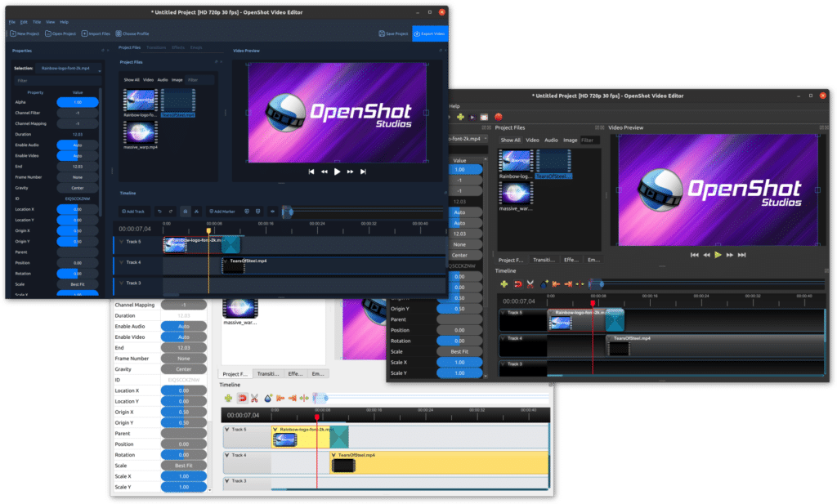Click Add Marker droplet icon in light timeline

[268, 399]
